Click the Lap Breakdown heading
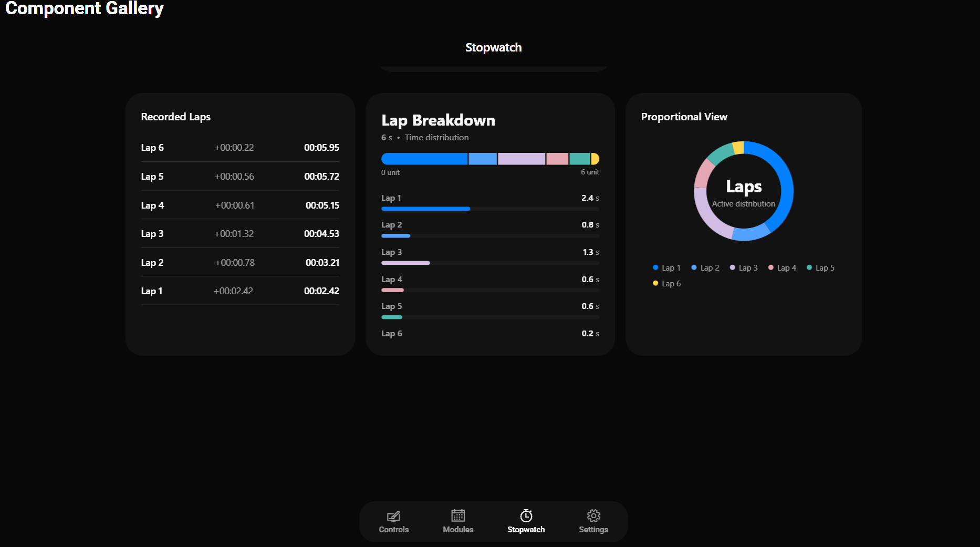 [438, 120]
